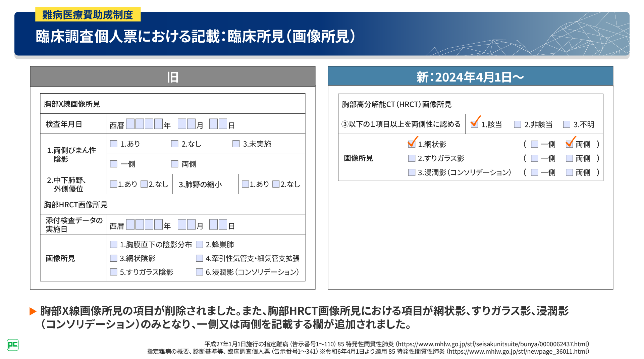
Task: Check 3.未実施 for 両側びまん性陰影
Action: (x=236, y=144)
